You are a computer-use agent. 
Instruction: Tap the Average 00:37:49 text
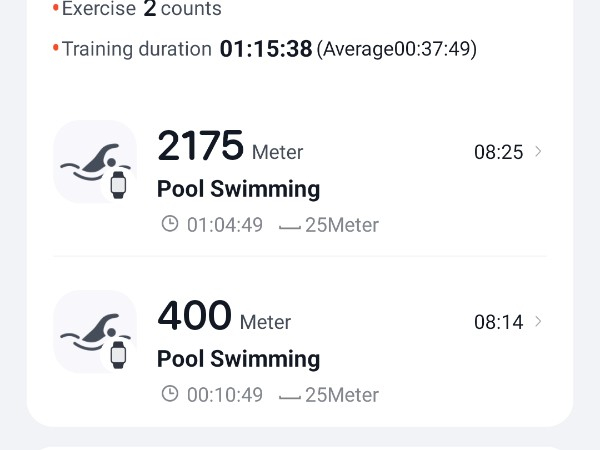pyautogui.click(x=397, y=49)
